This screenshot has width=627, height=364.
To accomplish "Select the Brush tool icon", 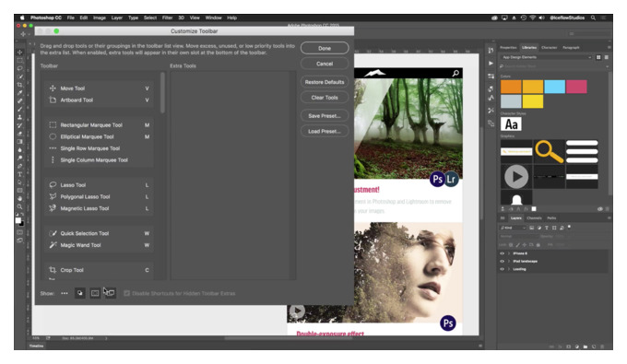I will (19, 109).
